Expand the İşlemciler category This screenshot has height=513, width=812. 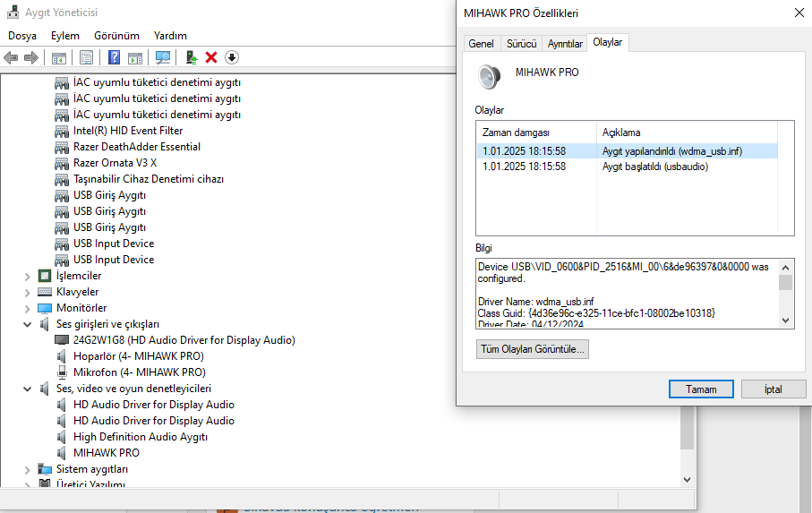point(28,277)
